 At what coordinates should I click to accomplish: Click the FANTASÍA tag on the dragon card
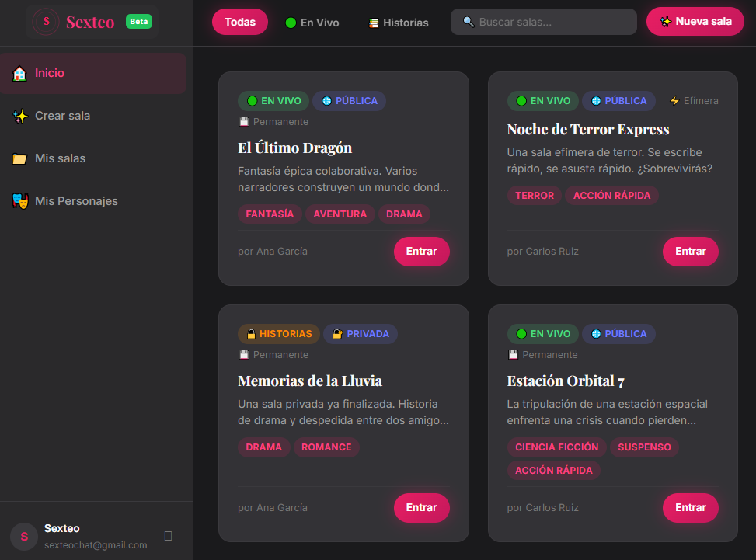coord(270,214)
